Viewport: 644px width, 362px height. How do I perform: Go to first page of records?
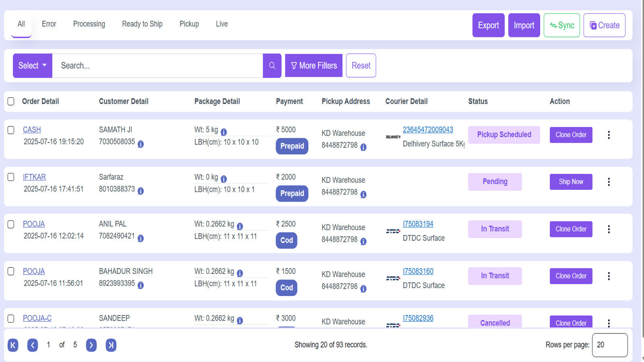13,345
